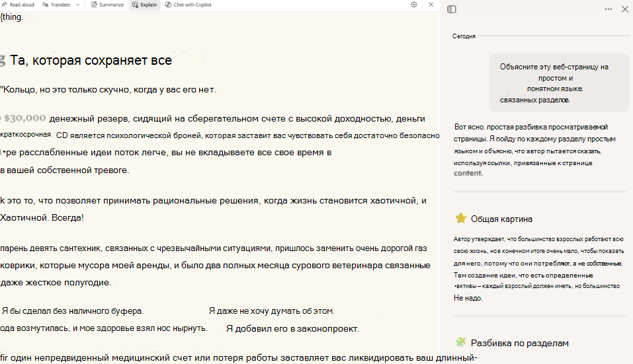Image resolution: width=633 pixels, height=364 pixels.
Task: Click the "Разбивка по разделам" section heading
Action: (x=519, y=343)
